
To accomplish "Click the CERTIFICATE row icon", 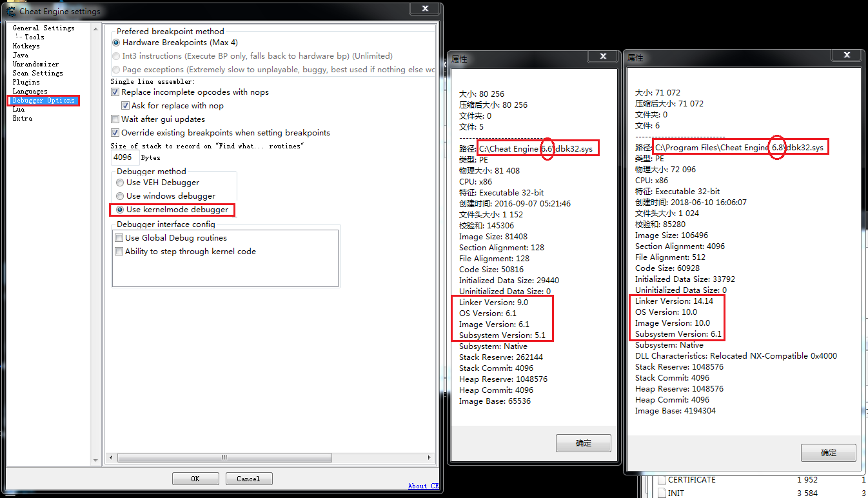I will [x=662, y=480].
